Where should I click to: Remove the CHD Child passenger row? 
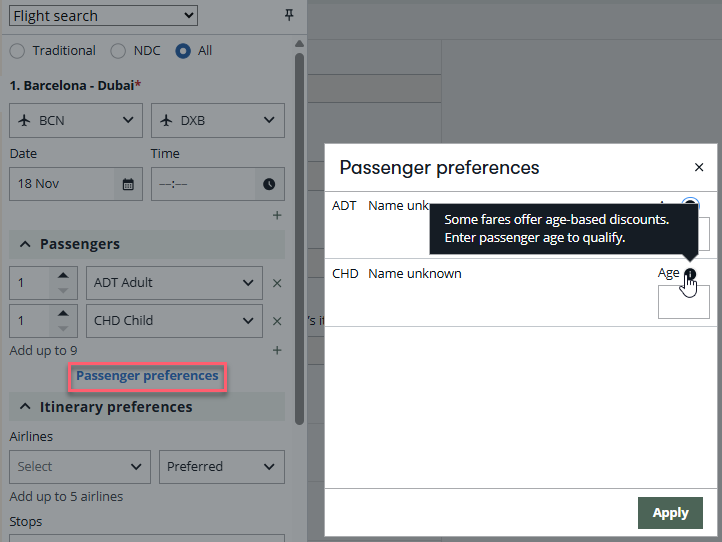pos(277,321)
